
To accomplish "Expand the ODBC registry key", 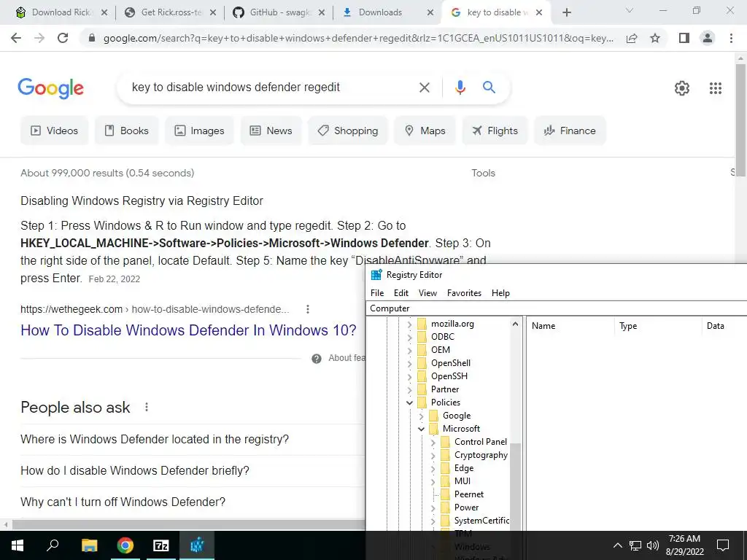I will [x=409, y=337].
